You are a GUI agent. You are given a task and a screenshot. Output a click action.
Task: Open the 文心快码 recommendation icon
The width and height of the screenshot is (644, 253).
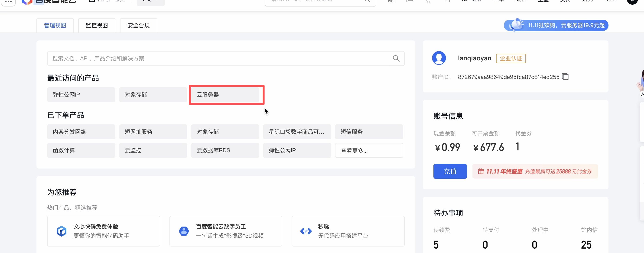coord(62,231)
